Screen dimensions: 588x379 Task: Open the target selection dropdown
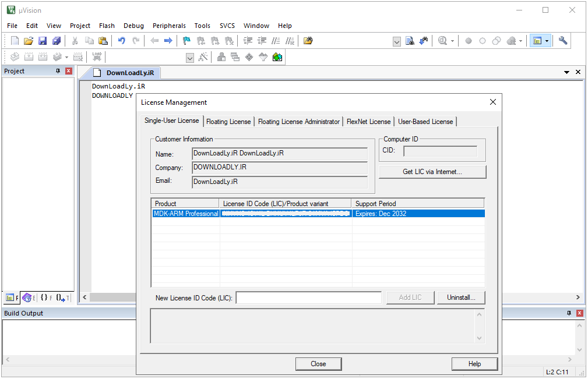click(x=190, y=57)
